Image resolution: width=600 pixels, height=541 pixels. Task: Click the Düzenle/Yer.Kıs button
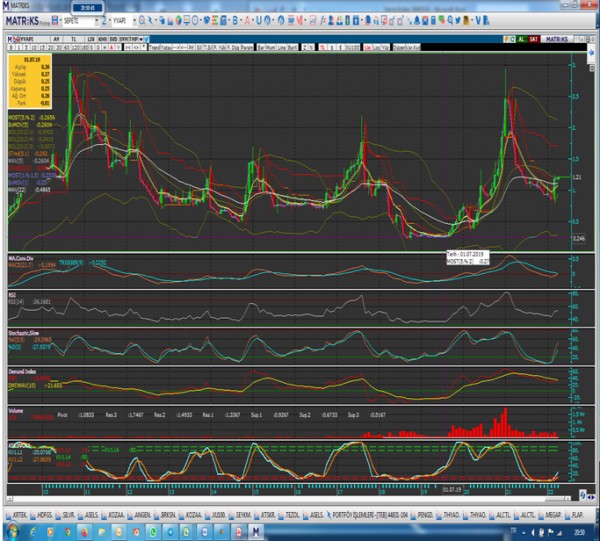point(407,47)
